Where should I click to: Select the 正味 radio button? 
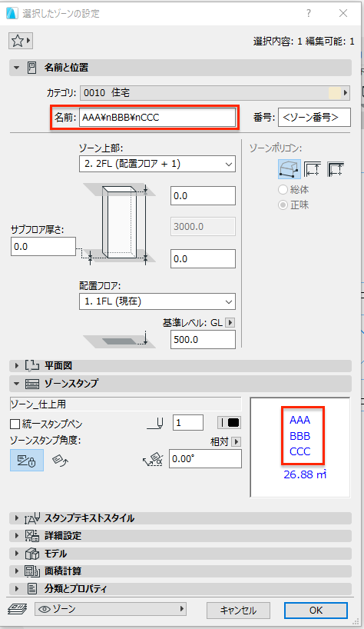283,205
